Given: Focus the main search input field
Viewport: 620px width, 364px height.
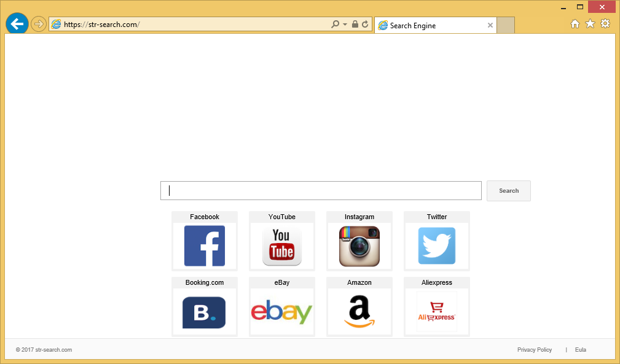Looking at the screenshot, I should click(x=321, y=191).
